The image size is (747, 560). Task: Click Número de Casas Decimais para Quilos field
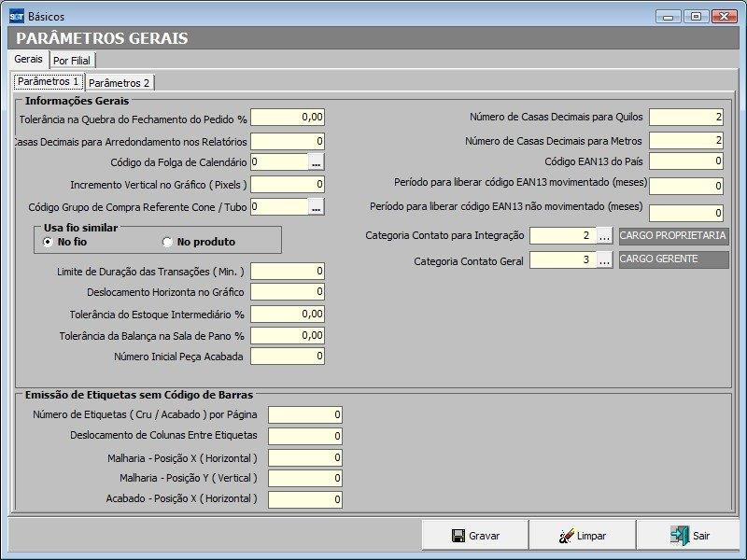point(685,118)
